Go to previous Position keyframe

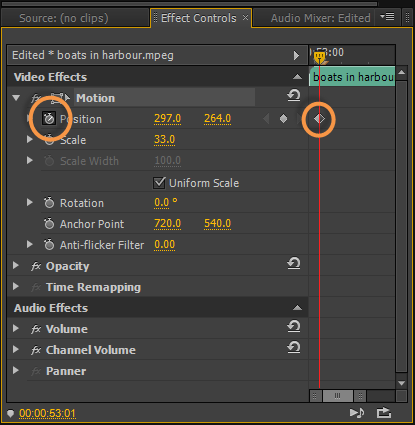pos(266,119)
